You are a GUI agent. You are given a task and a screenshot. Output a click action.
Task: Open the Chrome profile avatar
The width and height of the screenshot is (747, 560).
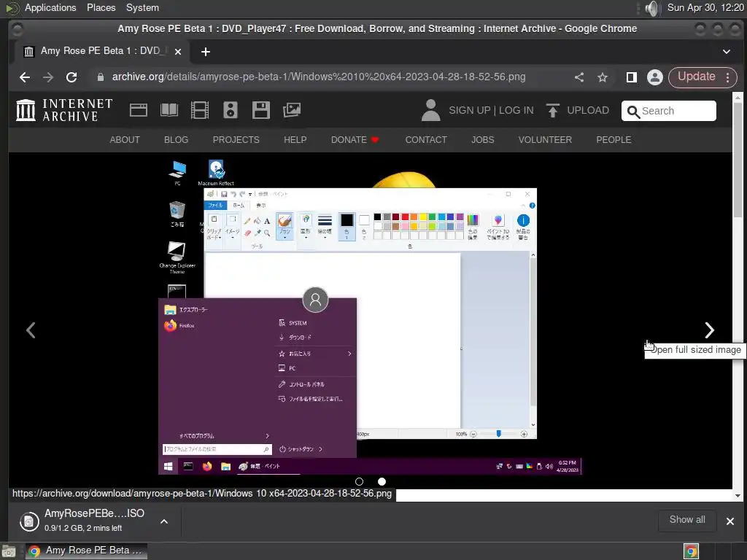click(655, 77)
